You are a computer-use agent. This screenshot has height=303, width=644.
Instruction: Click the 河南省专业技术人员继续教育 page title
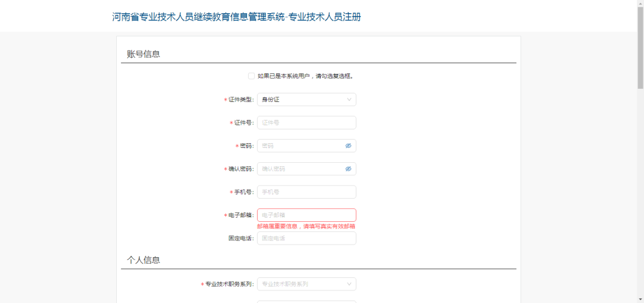point(236,17)
